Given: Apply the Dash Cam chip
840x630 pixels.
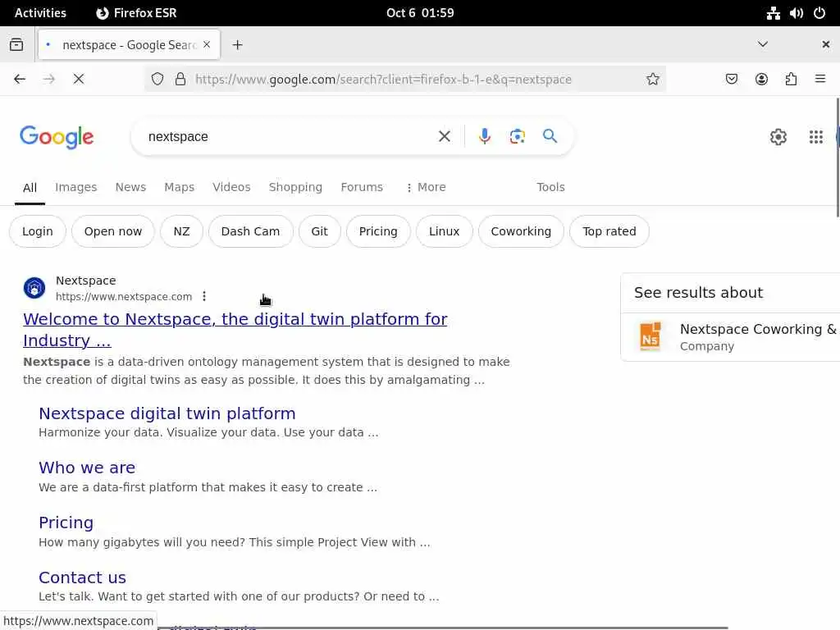Looking at the screenshot, I should (251, 231).
